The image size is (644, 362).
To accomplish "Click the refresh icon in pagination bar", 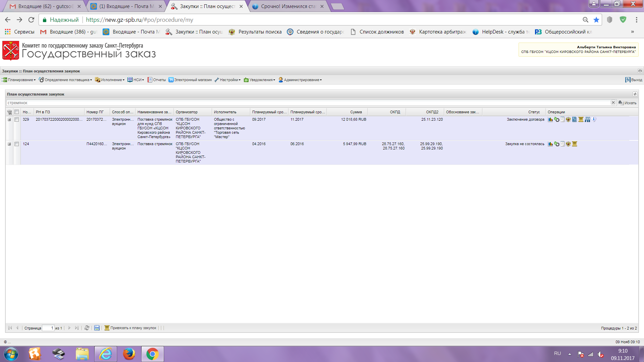I will click(x=87, y=328).
